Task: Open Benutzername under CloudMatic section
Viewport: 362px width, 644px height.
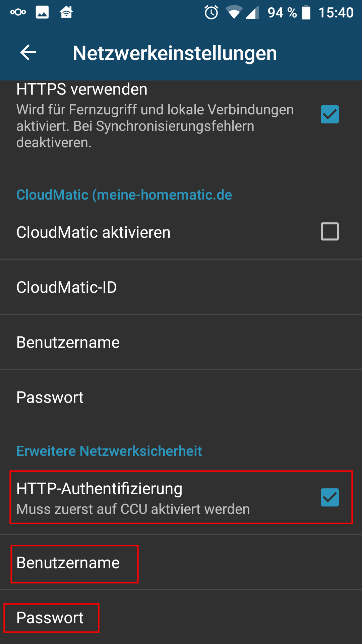Action: (68, 342)
